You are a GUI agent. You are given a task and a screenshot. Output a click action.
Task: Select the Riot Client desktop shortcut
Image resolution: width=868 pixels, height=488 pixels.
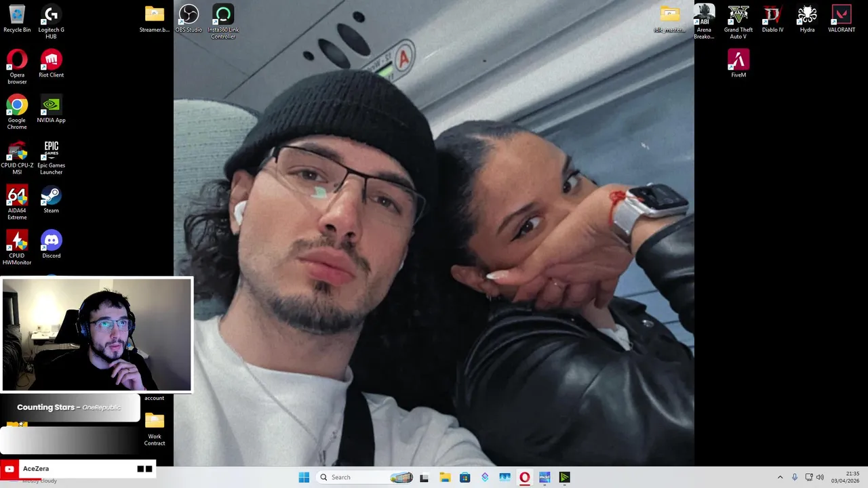tap(51, 64)
